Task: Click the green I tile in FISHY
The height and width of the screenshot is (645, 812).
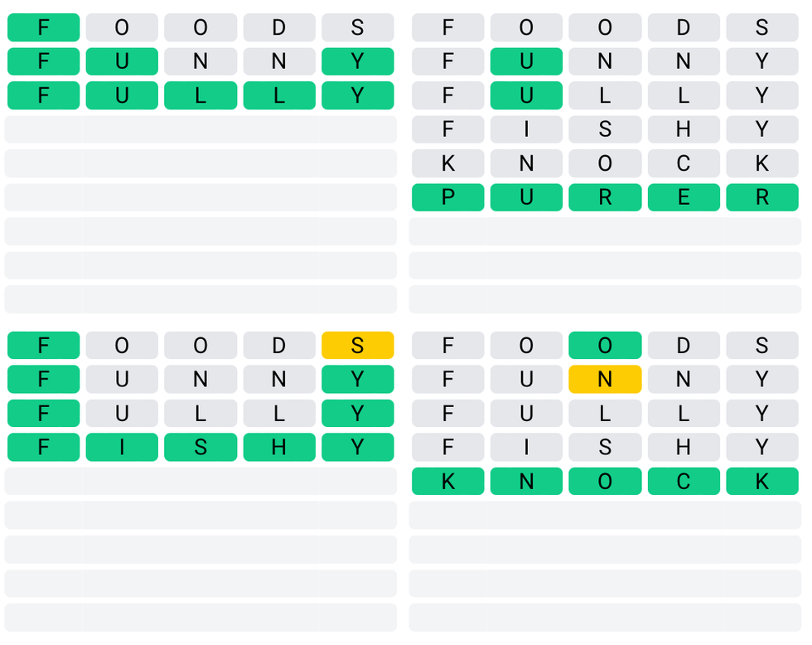Action: (x=122, y=448)
